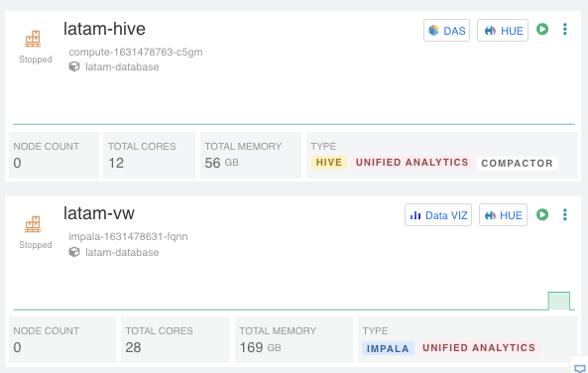Select the latam-vw warehouse title
The image size is (588, 373).
coord(98,213)
